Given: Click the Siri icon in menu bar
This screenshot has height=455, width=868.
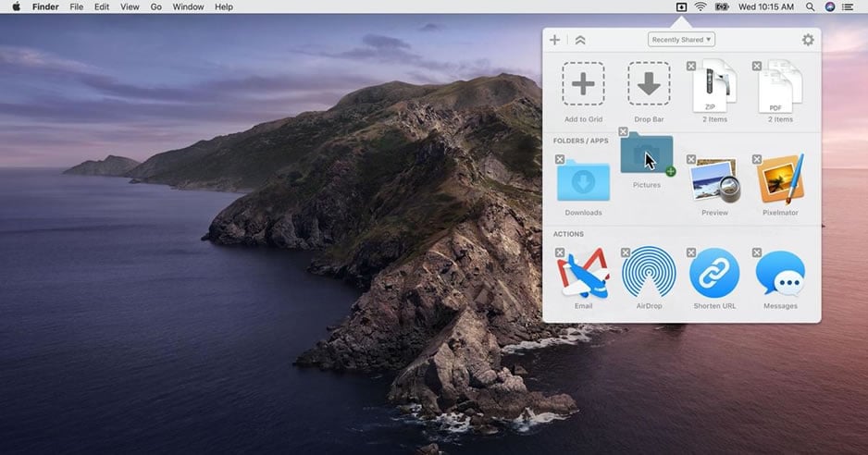Looking at the screenshot, I should point(829,6).
